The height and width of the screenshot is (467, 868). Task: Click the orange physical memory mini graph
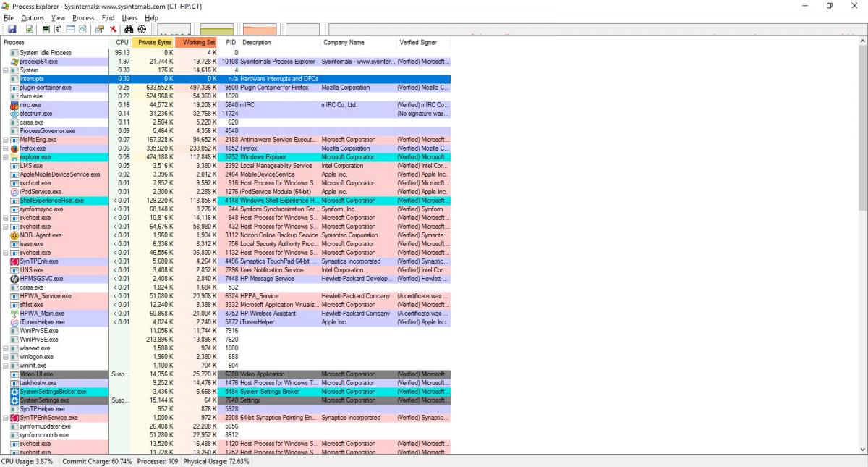point(260,29)
